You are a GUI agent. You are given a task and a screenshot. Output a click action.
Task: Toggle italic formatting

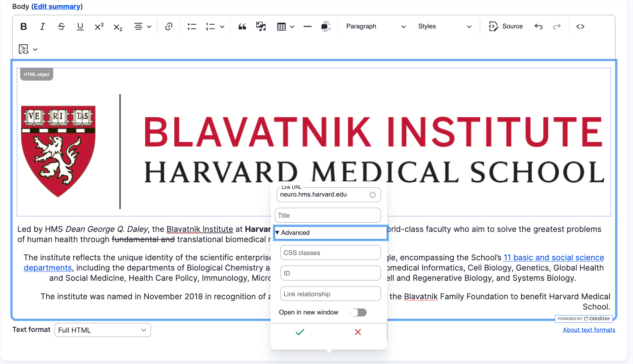(x=42, y=26)
